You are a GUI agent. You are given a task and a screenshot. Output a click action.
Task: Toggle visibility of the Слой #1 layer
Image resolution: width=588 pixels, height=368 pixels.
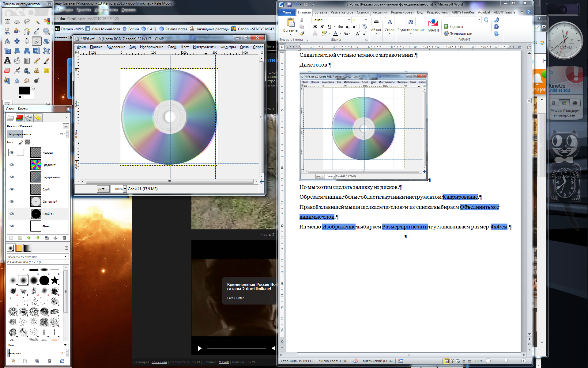[12, 214]
